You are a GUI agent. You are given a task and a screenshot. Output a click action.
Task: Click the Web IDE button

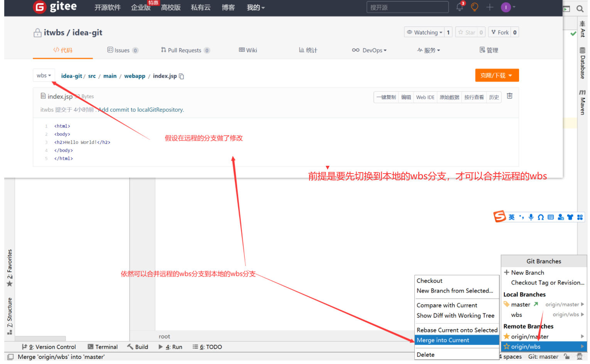425,97
